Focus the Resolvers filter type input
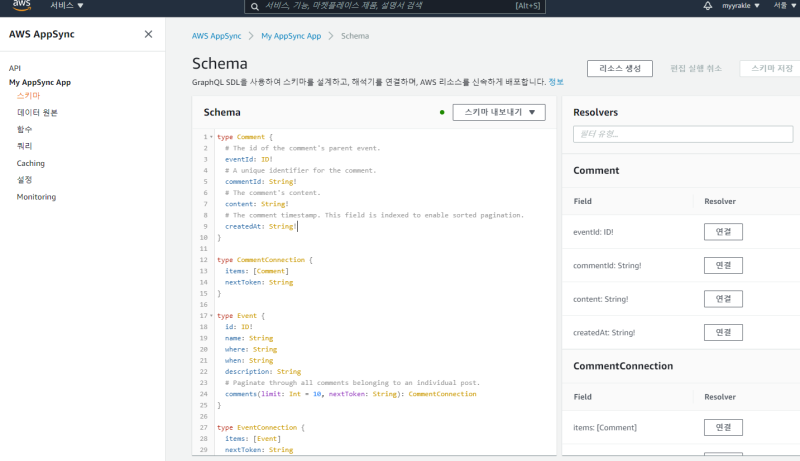The height and width of the screenshot is (461, 800). tap(683, 134)
